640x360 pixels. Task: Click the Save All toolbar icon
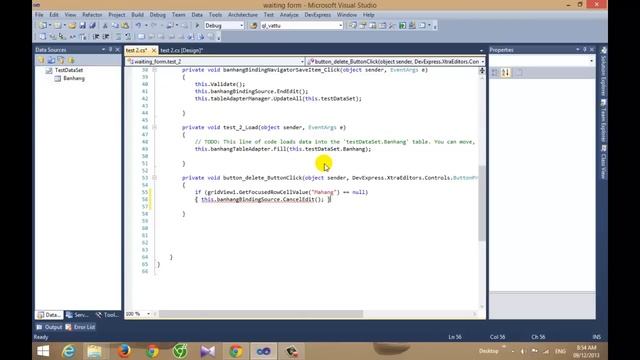tap(93, 26)
